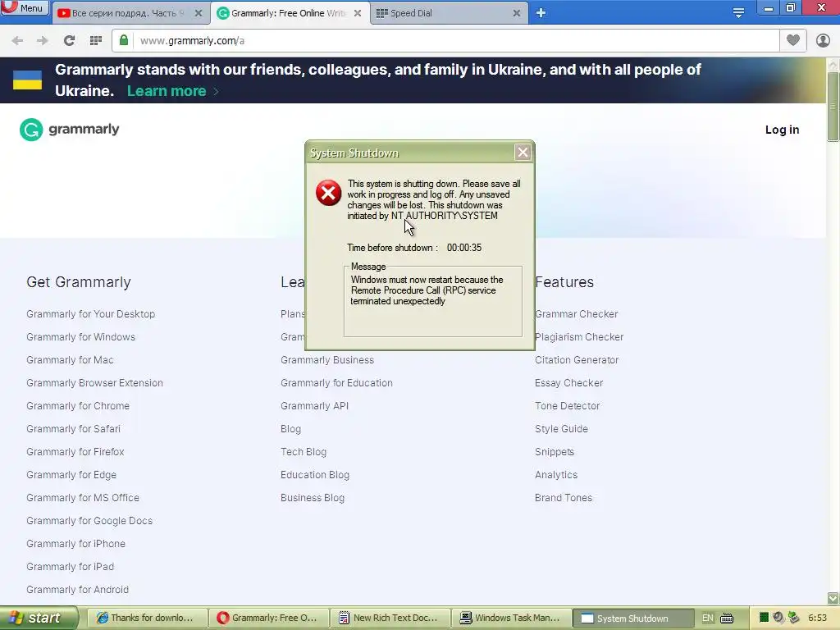Open Grammarly for iPhone link
This screenshot has height=630, width=840.
tap(76, 544)
